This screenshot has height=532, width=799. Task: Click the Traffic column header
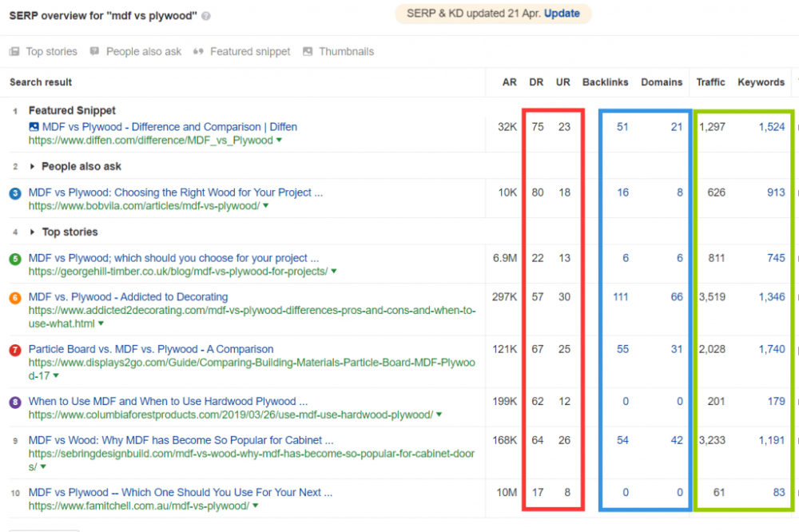point(710,82)
